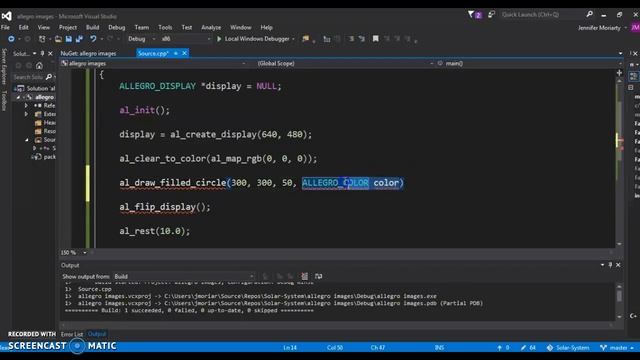Open the Toolbox side tab
640x360 pixels.
pyautogui.click(x=4, y=100)
